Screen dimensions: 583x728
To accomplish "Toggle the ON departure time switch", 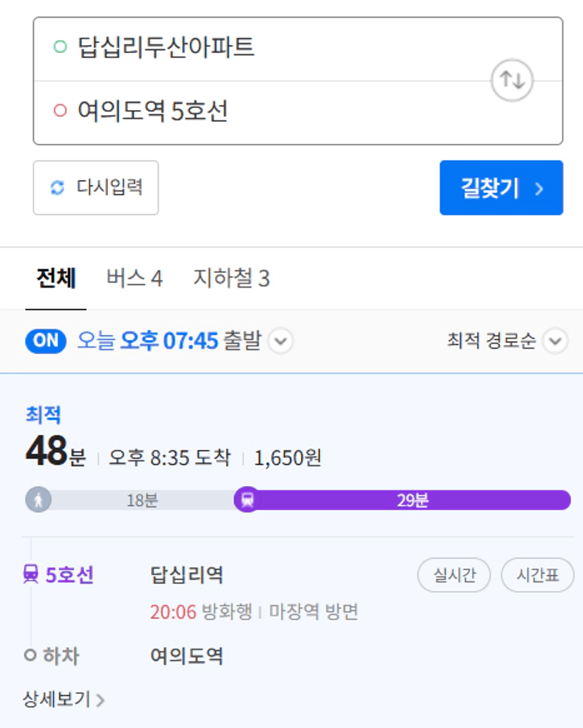I will pyautogui.click(x=45, y=341).
